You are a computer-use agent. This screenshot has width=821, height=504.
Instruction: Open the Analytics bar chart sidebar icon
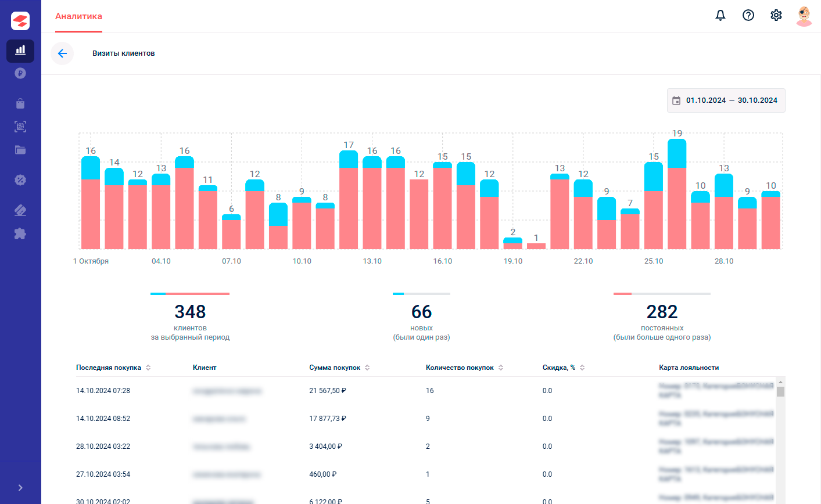tap(20, 51)
